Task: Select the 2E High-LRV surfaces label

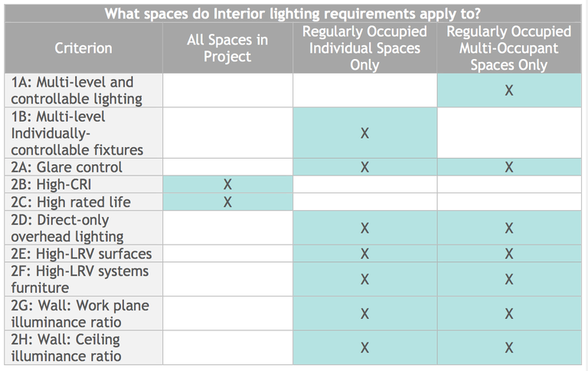Action: 81,254
